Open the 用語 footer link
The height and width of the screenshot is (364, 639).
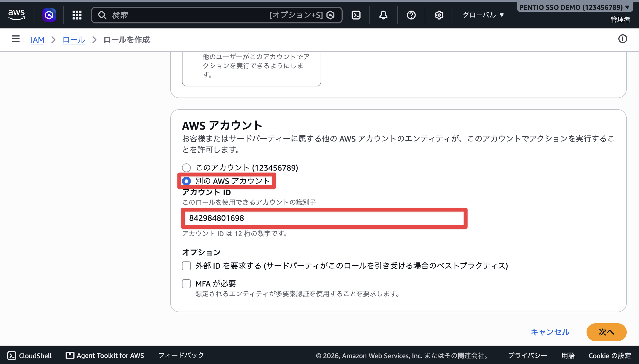(568, 356)
